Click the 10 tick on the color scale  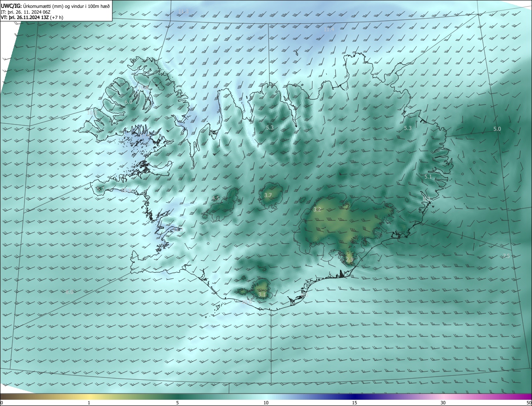click(x=266, y=403)
